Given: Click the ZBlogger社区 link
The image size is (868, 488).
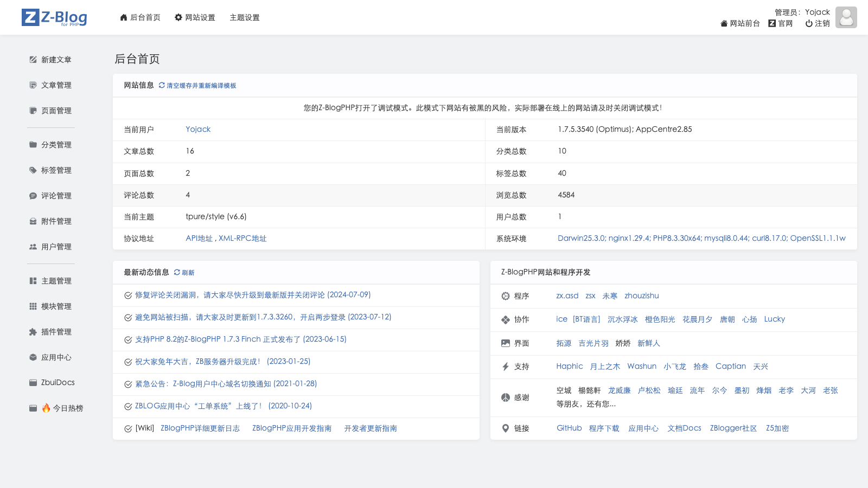Looking at the screenshot, I should click(733, 428).
